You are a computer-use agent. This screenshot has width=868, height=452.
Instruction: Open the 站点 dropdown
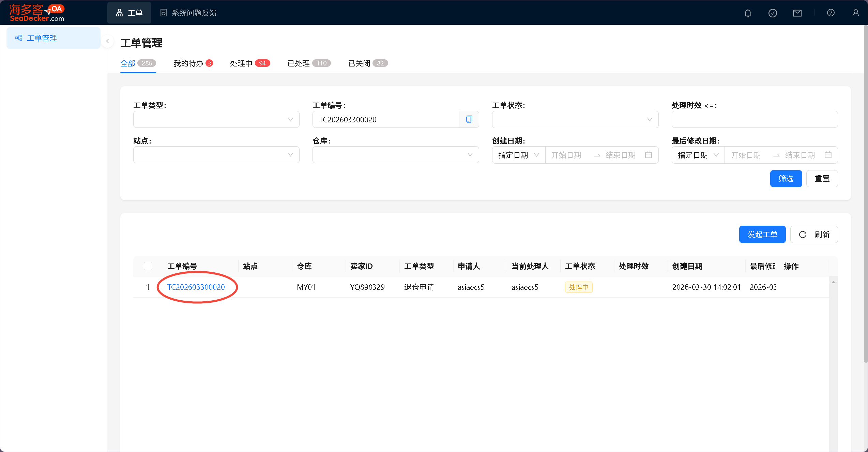point(216,155)
